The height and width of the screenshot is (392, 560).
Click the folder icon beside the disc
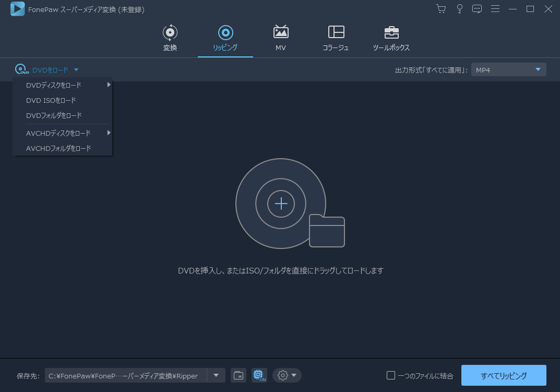click(327, 231)
